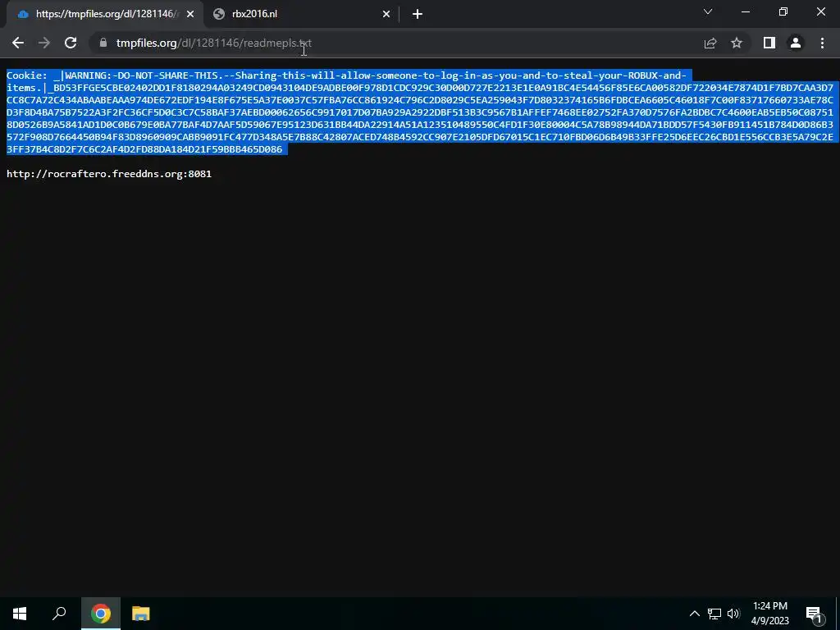Click the 'Cookie:' label text

27,75
